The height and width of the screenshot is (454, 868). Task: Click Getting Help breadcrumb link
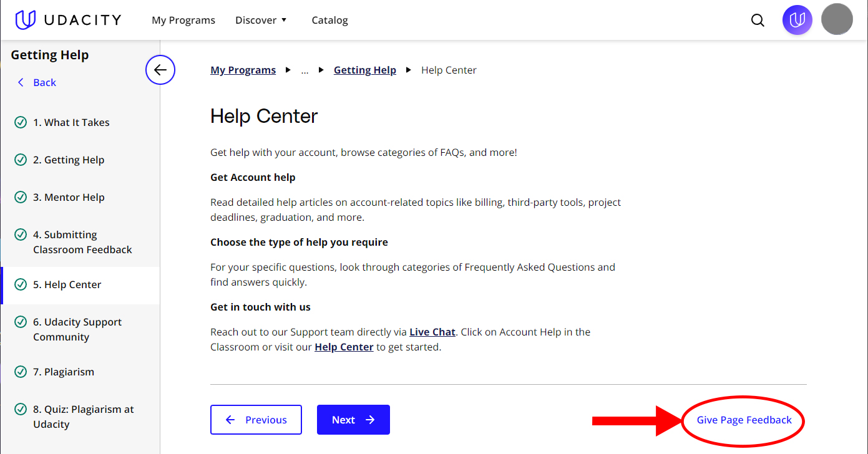pyautogui.click(x=365, y=70)
